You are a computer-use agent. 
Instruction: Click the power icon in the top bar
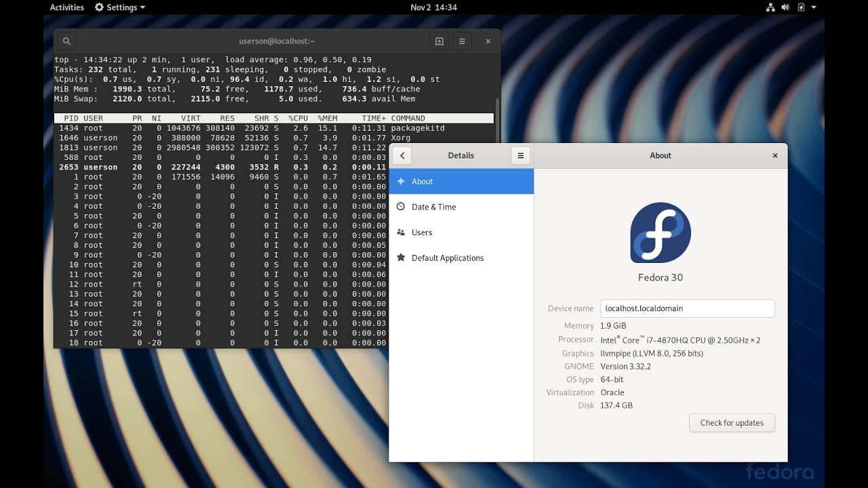pos(801,7)
